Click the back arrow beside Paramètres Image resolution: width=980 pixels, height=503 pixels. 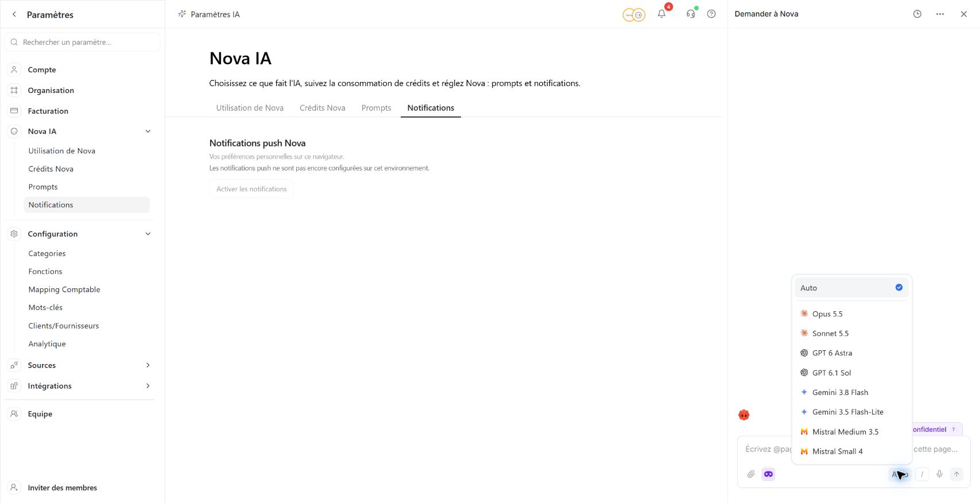(x=14, y=14)
